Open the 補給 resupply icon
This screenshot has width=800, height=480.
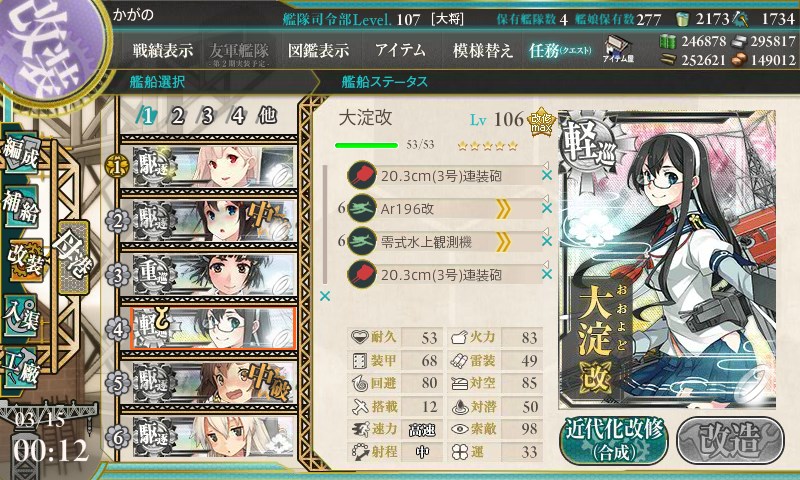pos(20,207)
